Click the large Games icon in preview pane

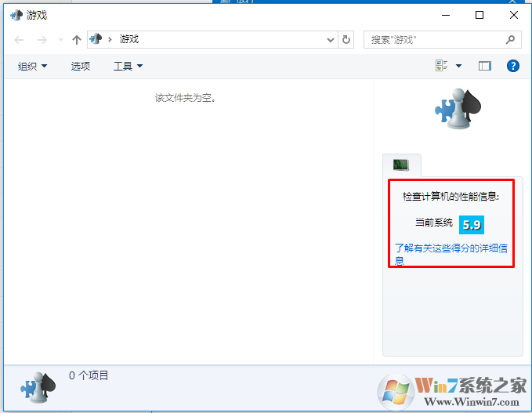point(458,109)
